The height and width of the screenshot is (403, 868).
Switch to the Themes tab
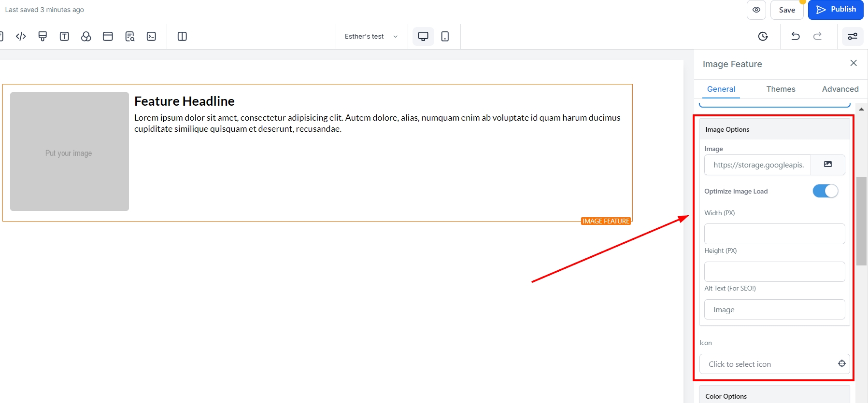(781, 89)
